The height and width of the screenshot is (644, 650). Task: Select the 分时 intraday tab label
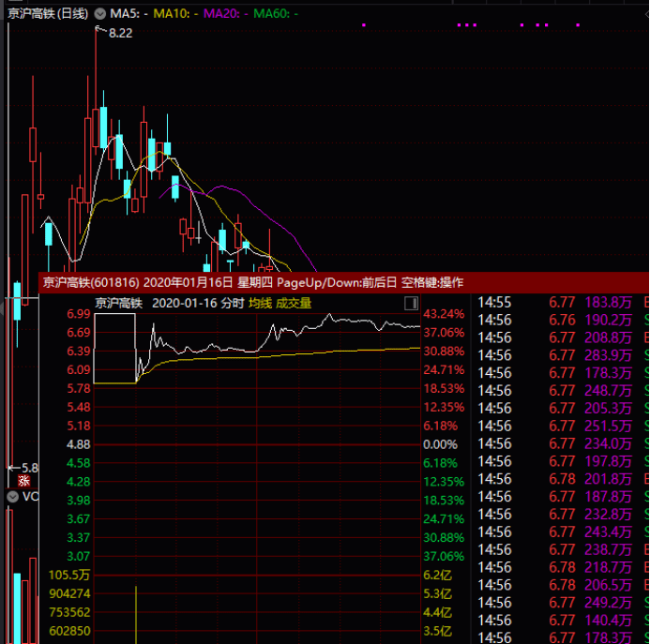232,303
